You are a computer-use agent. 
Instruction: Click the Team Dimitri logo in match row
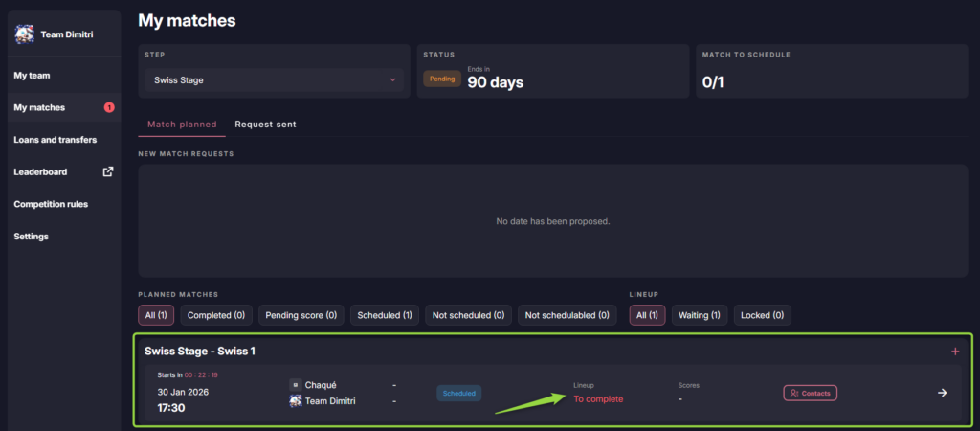(295, 401)
